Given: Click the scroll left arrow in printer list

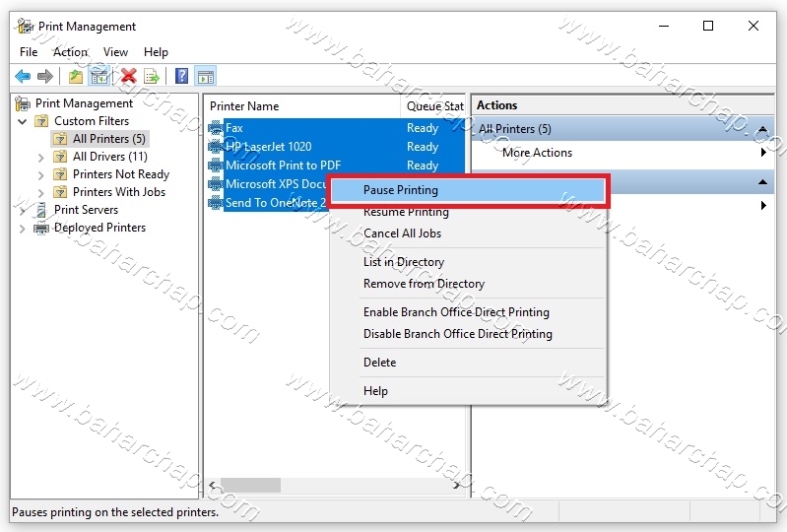Looking at the screenshot, I should click(213, 486).
